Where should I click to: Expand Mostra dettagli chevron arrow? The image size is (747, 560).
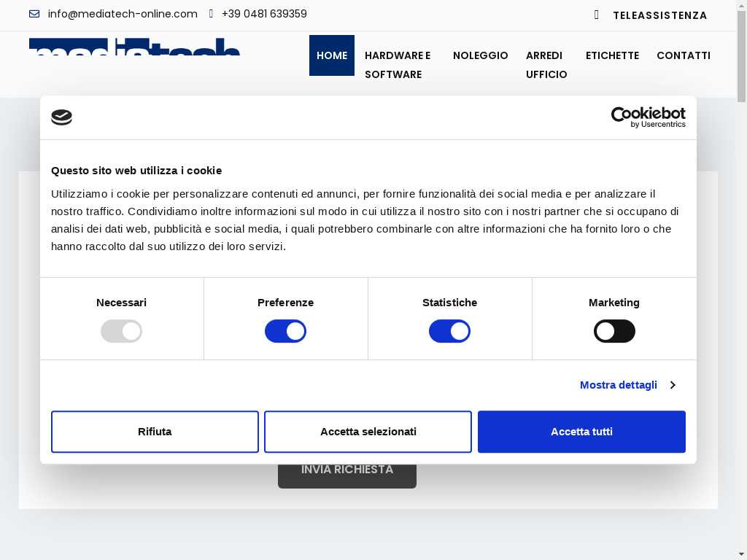[672, 385]
